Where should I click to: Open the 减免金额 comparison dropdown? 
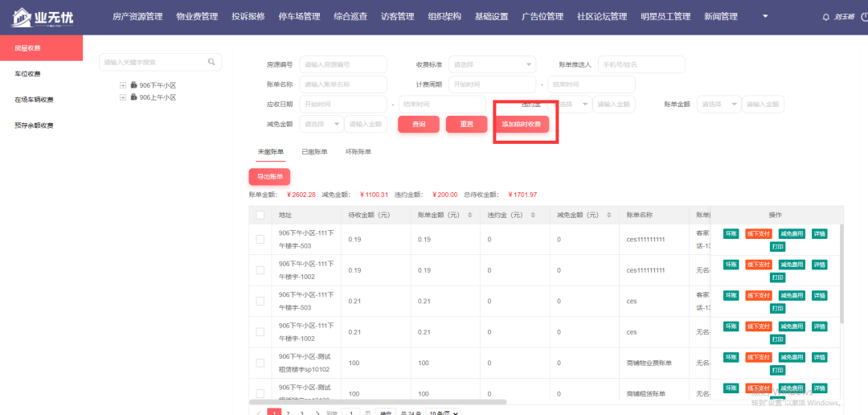(321, 124)
